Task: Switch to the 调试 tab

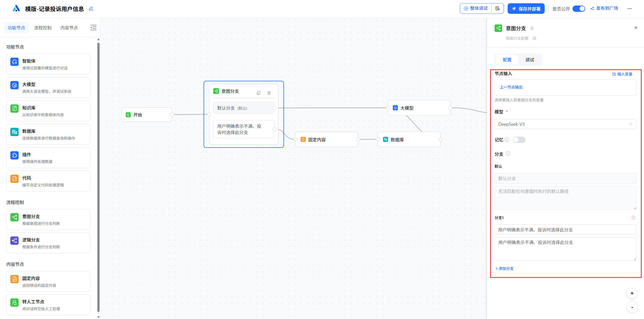Action: click(x=530, y=60)
